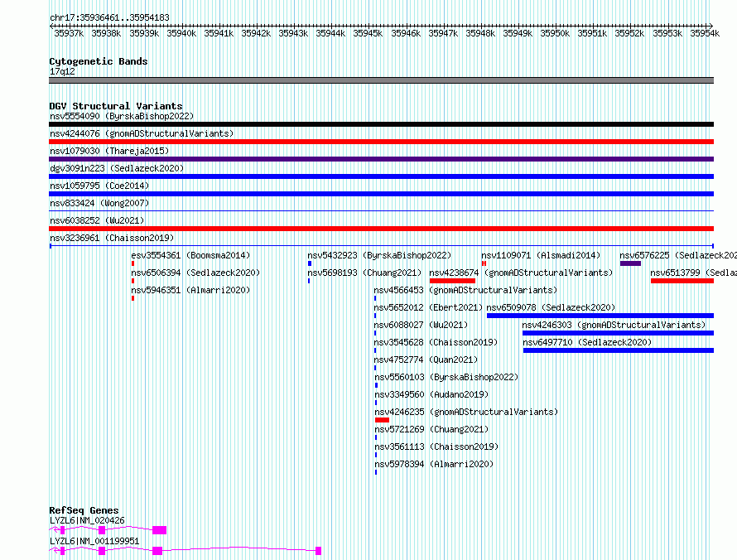Click the 35950k ruler tick label

555,33
